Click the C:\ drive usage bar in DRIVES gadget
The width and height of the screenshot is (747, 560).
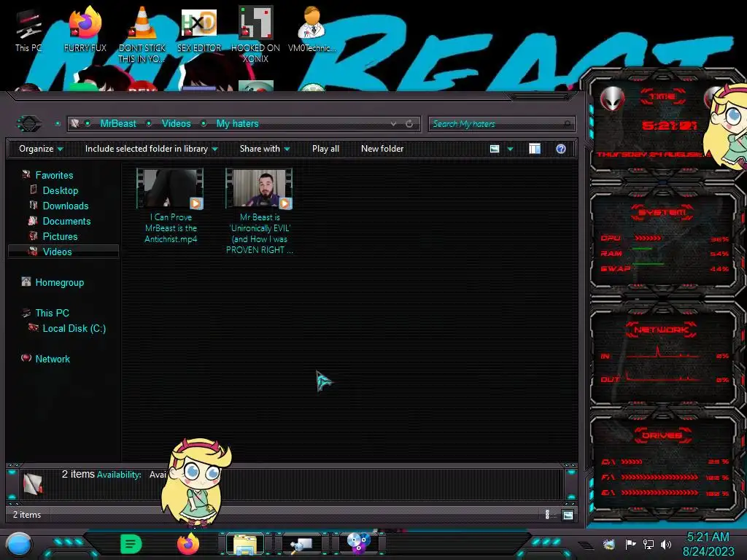pyautogui.click(x=632, y=462)
